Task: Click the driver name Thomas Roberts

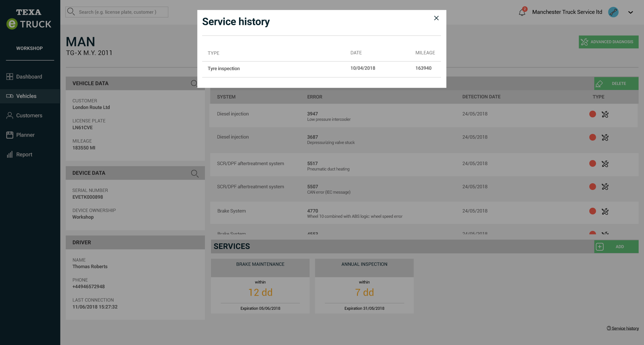Action: [90, 266]
